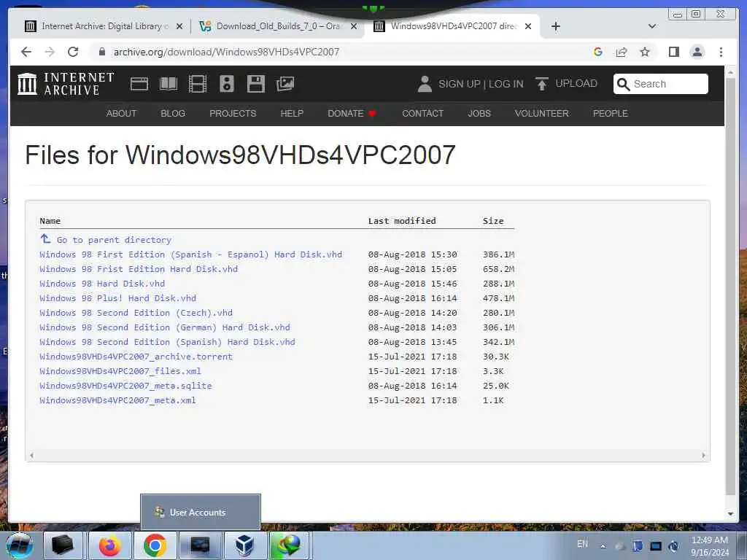
Task: Open the PEOPLE menu item
Action: tap(611, 113)
